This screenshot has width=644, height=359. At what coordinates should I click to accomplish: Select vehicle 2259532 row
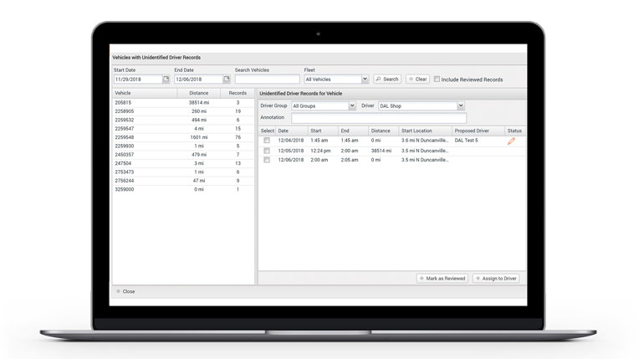183,120
